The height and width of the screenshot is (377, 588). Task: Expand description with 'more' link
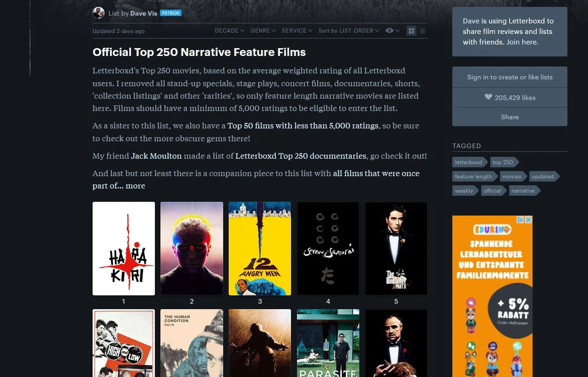click(135, 186)
